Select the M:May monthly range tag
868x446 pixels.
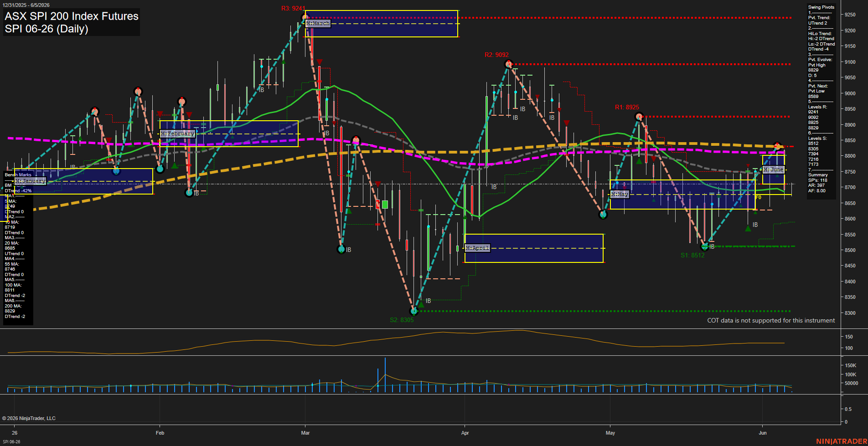(x=620, y=194)
